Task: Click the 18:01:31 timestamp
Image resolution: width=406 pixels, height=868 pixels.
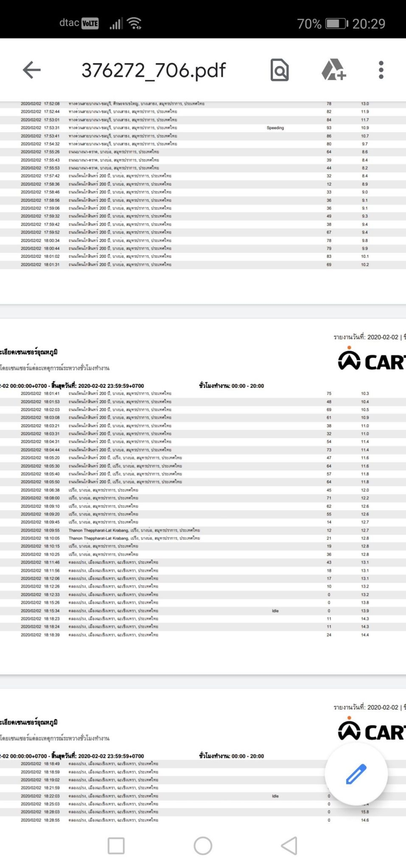Action: pos(52,264)
